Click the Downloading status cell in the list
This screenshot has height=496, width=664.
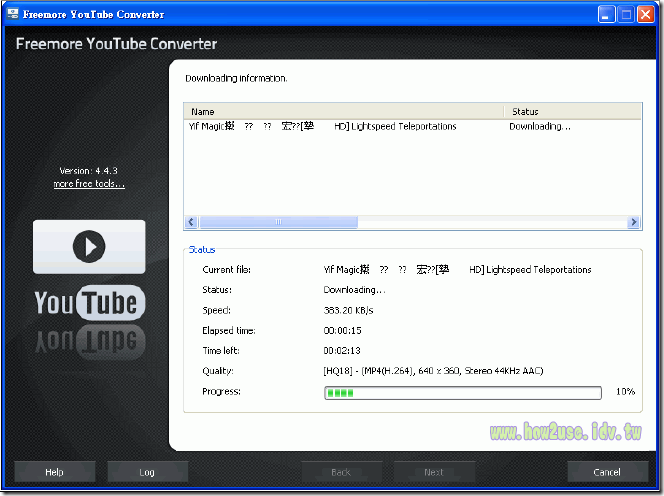(540, 127)
